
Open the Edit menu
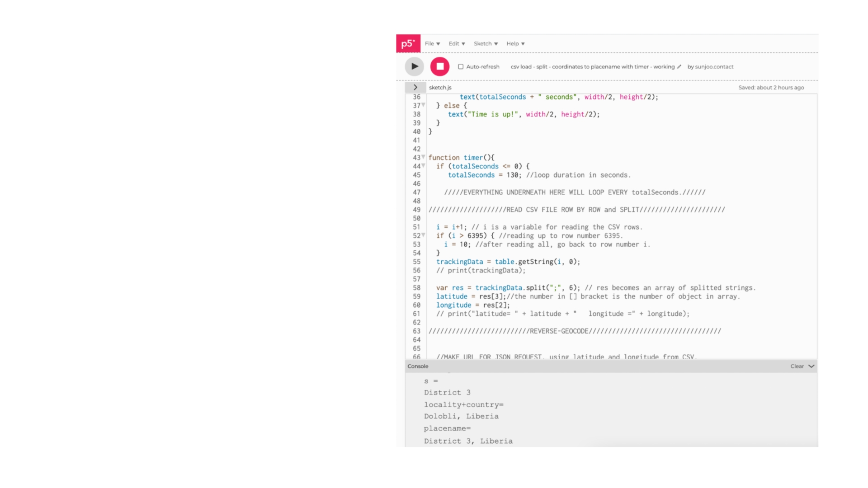click(457, 44)
